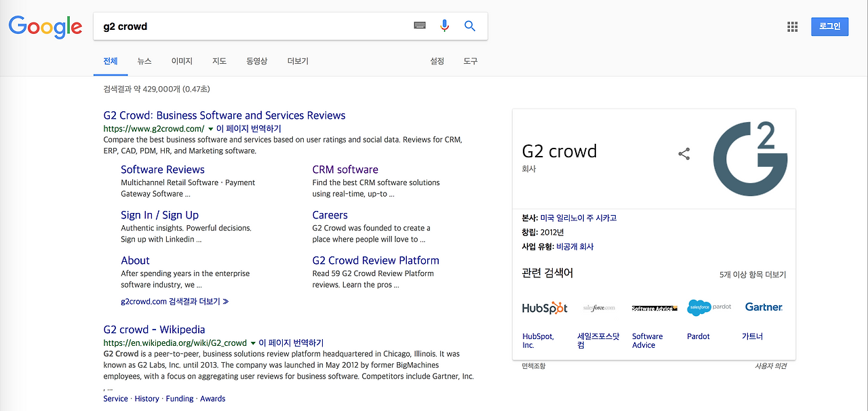868x411 pixels.
Task: Select the 전체 tab
Action: [x=111, y=61]
